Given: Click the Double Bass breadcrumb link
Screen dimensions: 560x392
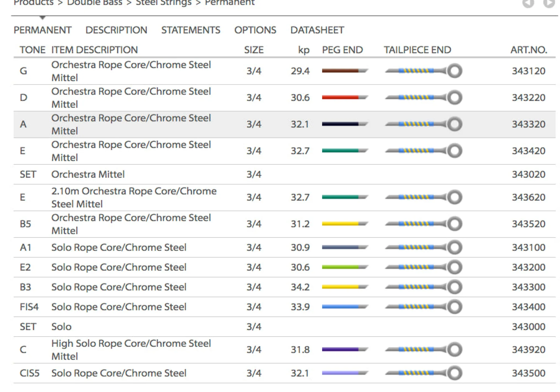Looking at the screenshot, I should 94,3.
